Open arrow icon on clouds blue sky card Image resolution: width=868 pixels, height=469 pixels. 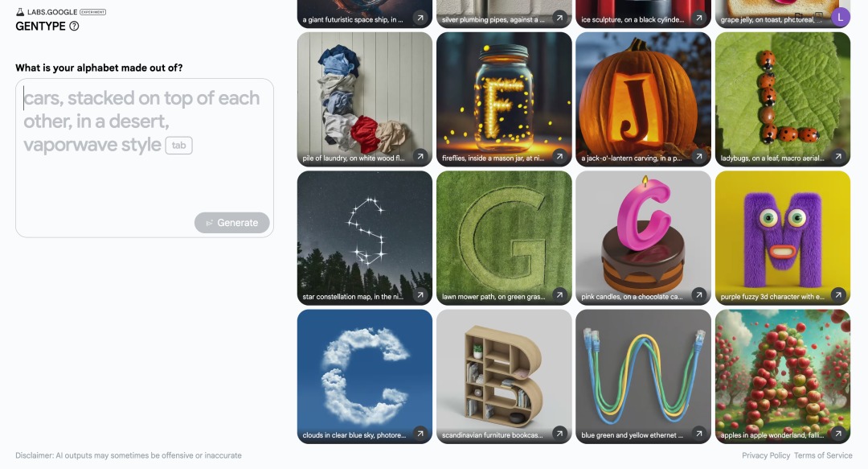pyautogui.click(x=420, y=434)
